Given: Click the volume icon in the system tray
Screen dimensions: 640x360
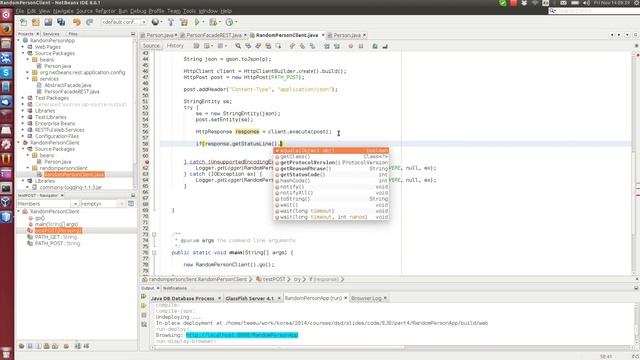Looking at the screenshot, I should click(587, 3).
